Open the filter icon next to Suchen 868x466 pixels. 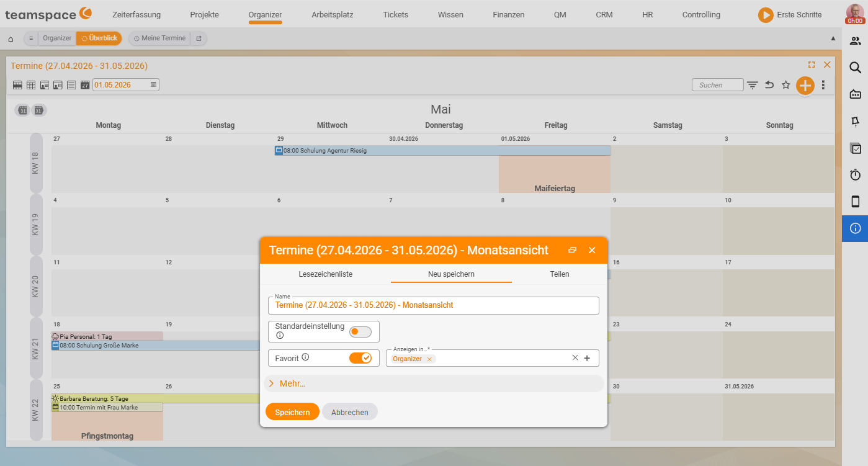coord(753,85)
